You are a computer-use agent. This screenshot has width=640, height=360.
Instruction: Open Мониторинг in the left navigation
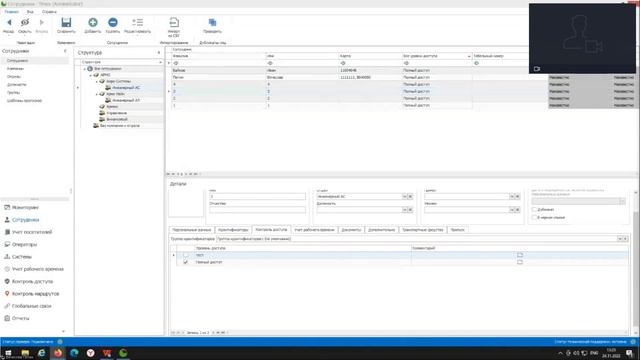click(x=25, y=207)
